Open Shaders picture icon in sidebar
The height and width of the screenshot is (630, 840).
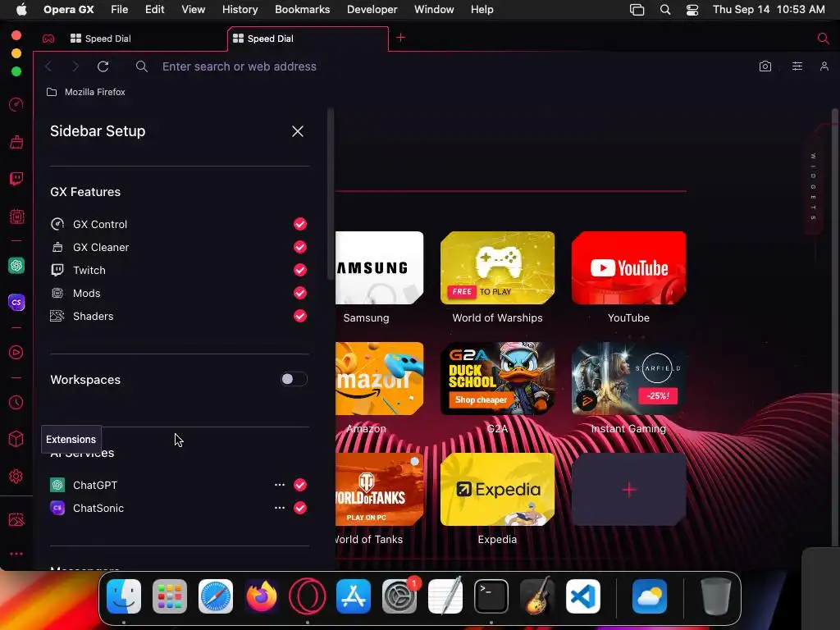[16, 519]
